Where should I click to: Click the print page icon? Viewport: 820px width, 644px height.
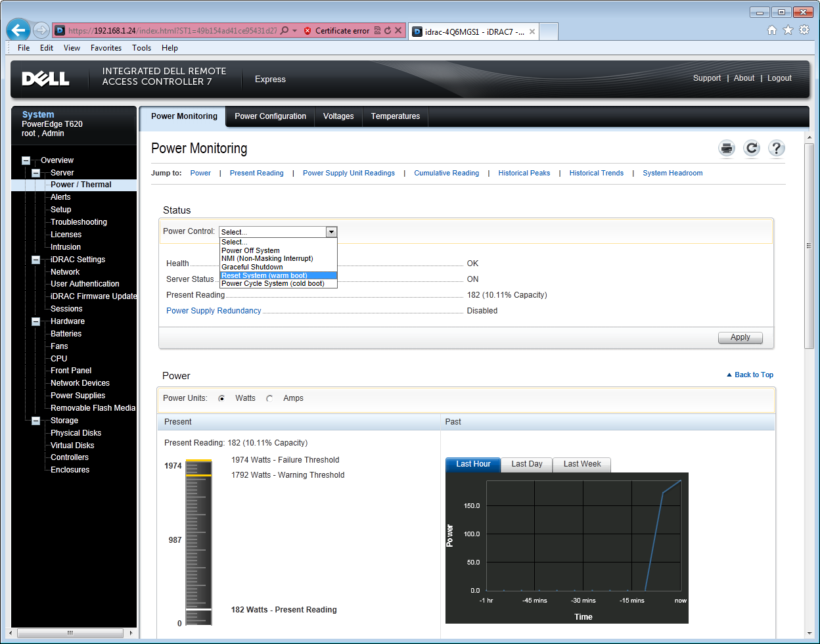pyautogui.click(x=727, y=149)
